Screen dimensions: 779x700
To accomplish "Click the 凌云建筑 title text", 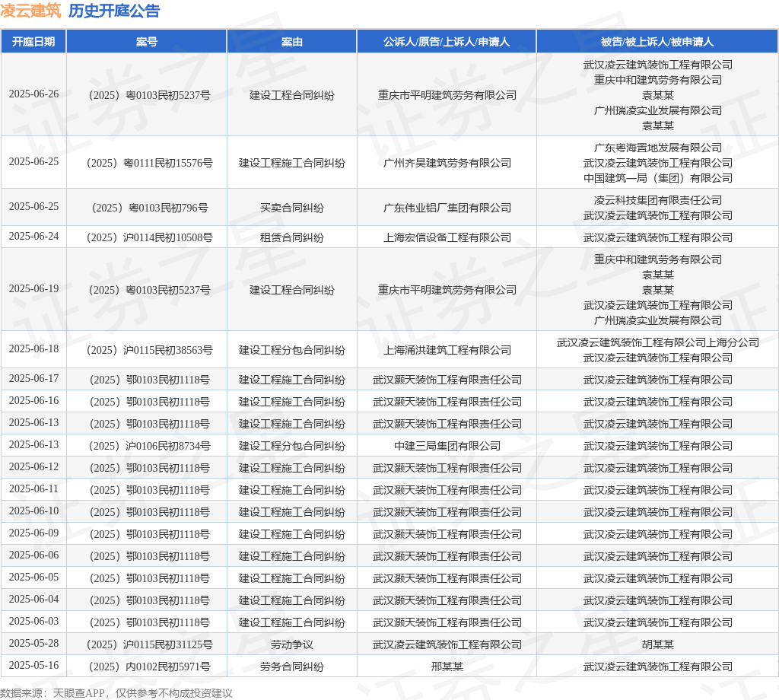I will click(30, 11).
